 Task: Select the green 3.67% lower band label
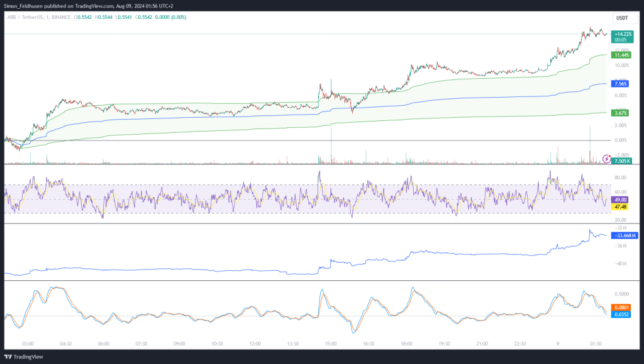tap(620, 113)
